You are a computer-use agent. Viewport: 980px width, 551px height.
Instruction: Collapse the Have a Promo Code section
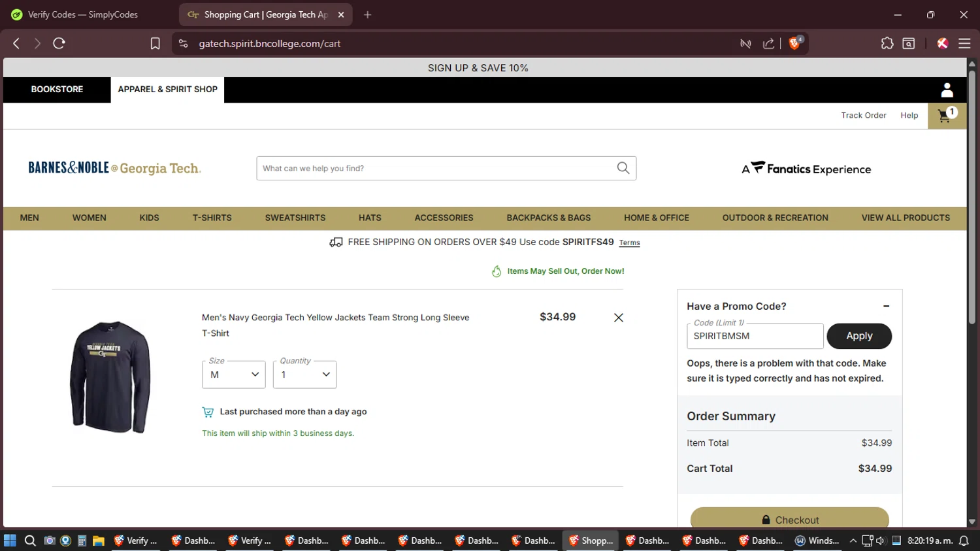click(x=887, y=306)
